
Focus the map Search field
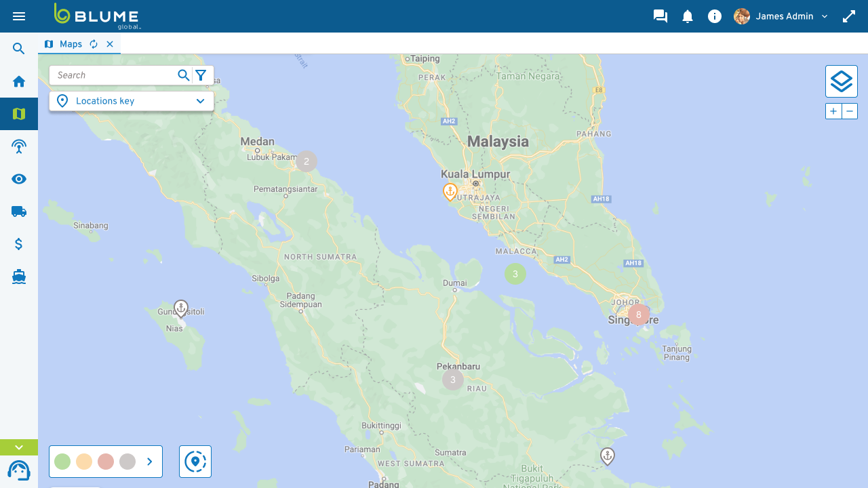[x=113, y=75]
